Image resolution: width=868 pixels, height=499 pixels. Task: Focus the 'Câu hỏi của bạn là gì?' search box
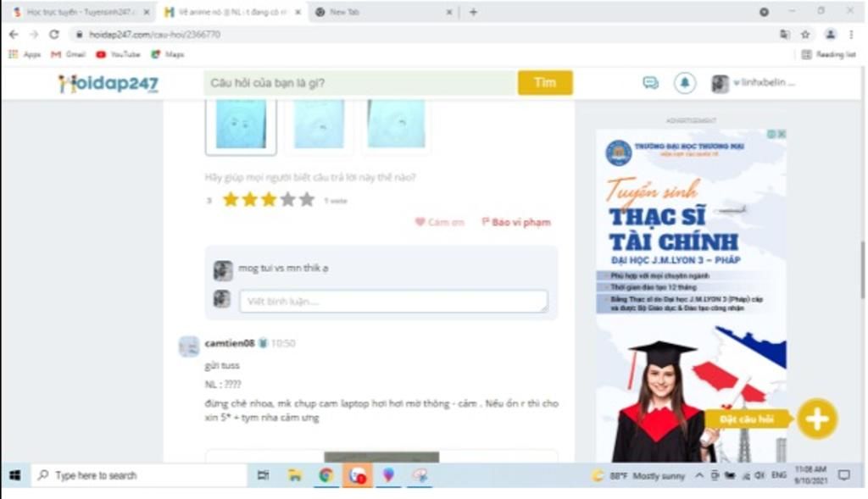click(x=360, y=83)
